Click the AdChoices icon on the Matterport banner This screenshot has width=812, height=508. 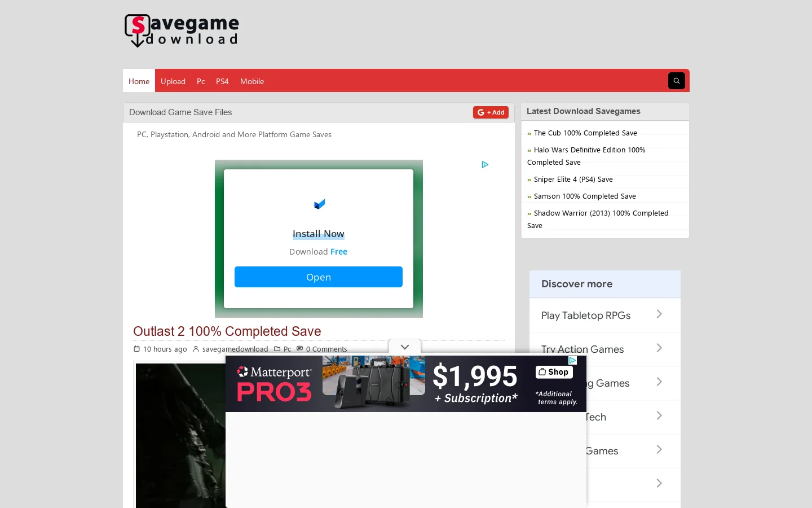(x=572, y=360)
